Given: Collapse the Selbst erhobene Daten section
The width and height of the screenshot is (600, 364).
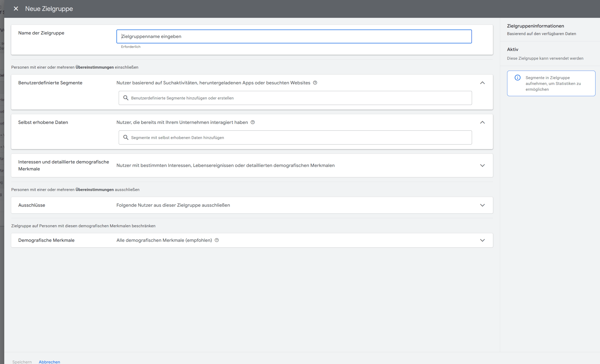Looking at the screenshot, I should (x=483, y=123).
